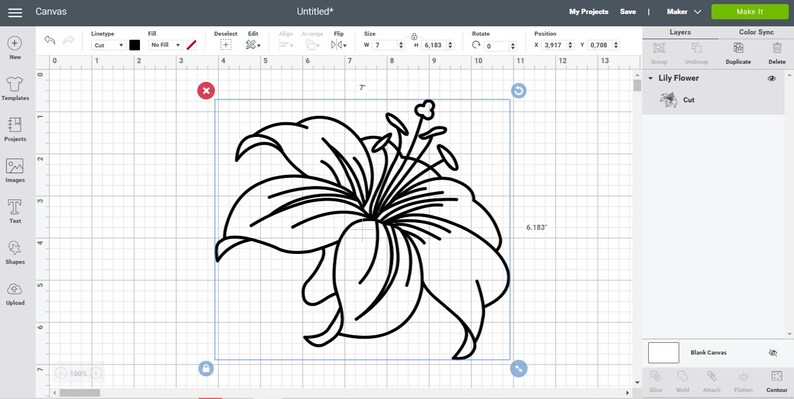Zoom in the canvas

[x=96, y=373]
